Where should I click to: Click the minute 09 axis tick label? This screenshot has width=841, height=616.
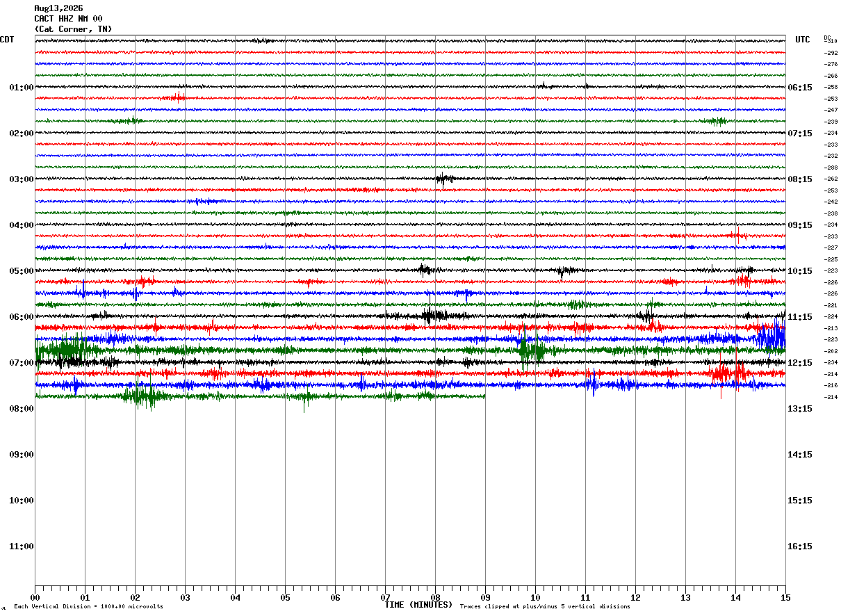(x=485, y=597)
